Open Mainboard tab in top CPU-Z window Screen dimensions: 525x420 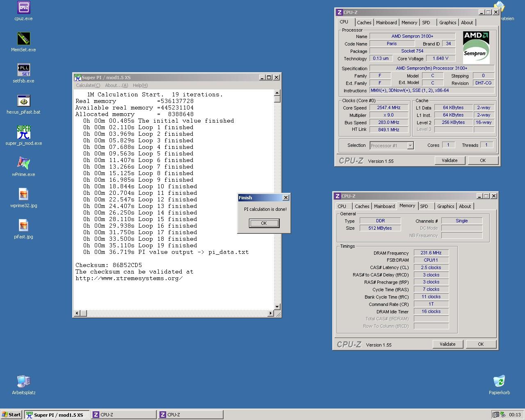386,23
